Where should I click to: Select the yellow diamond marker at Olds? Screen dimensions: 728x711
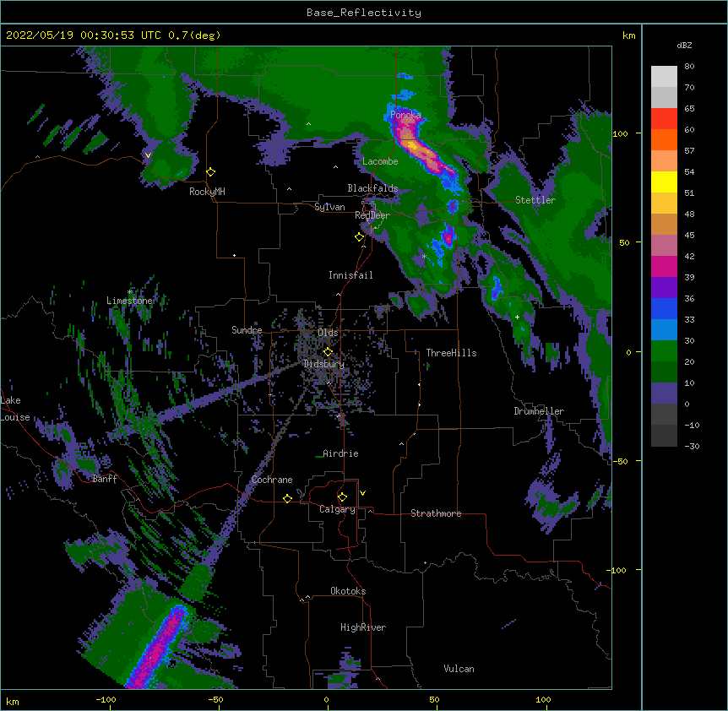328,352
